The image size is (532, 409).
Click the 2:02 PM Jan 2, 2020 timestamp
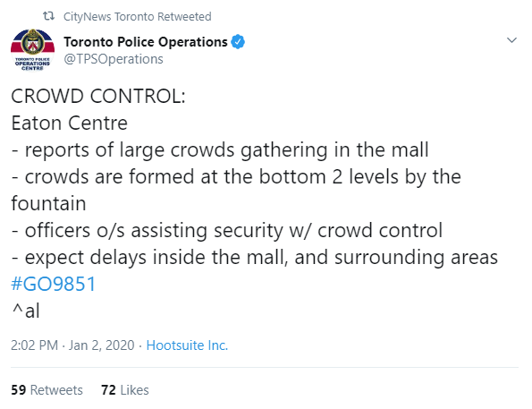[x=72, y=345]
